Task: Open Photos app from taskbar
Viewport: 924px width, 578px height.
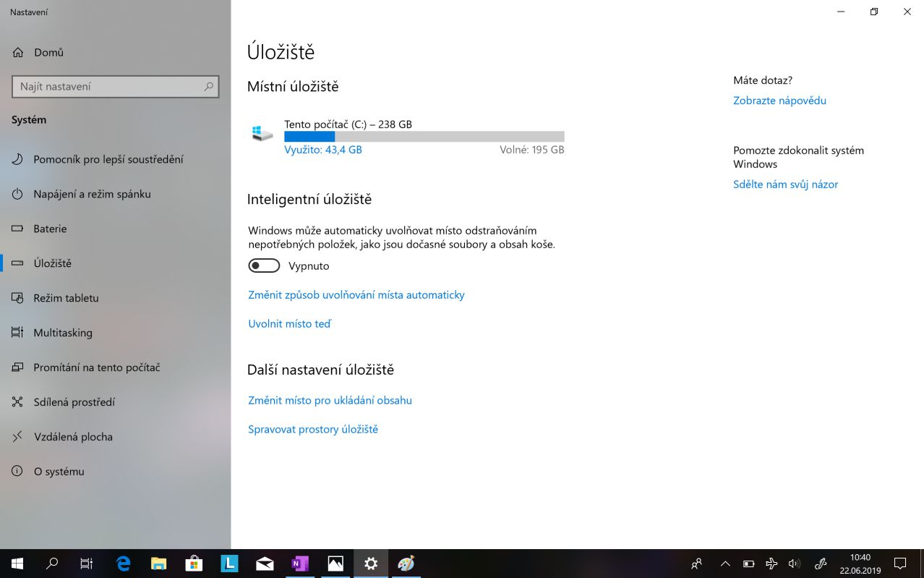Action: (x=335, y=564)
